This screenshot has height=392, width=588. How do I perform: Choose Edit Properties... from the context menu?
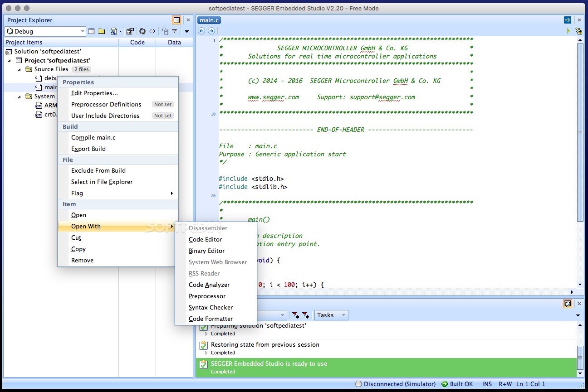tap(118, 93)
